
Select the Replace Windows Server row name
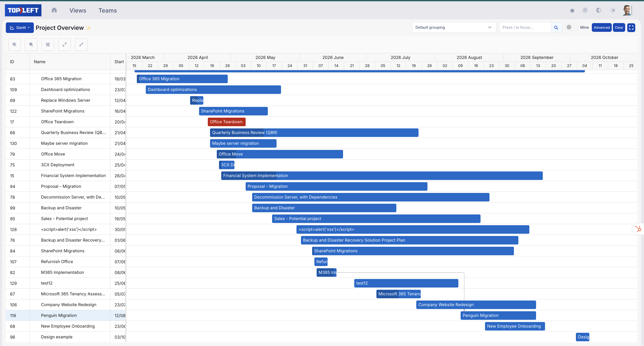tap(66, 100)
